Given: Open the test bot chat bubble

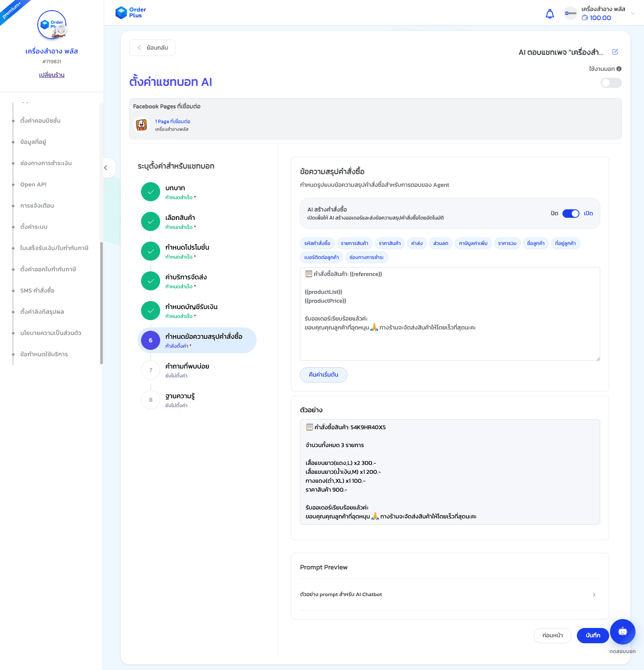Looking at the screenshot, I should (x=622, y=632).
